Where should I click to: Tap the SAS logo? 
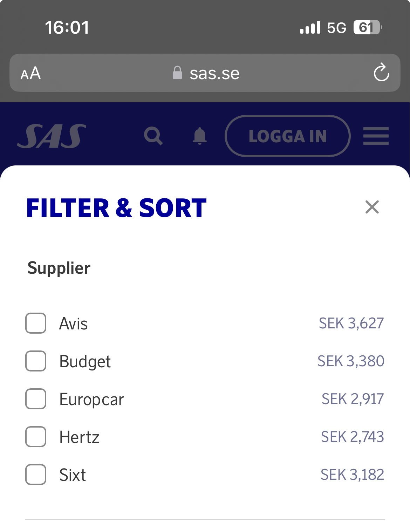tap(52, 136)
